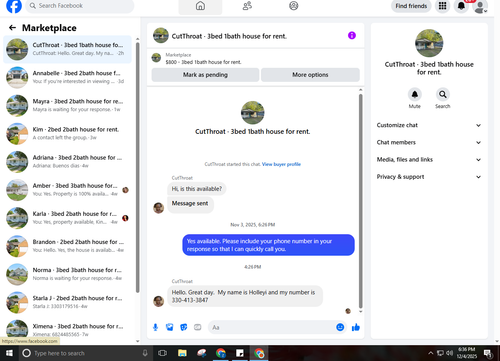Image resolution: width=500 pixels, height=361 pixels.
Task: Open the Friends tab icon
Action: pos(247,6)
